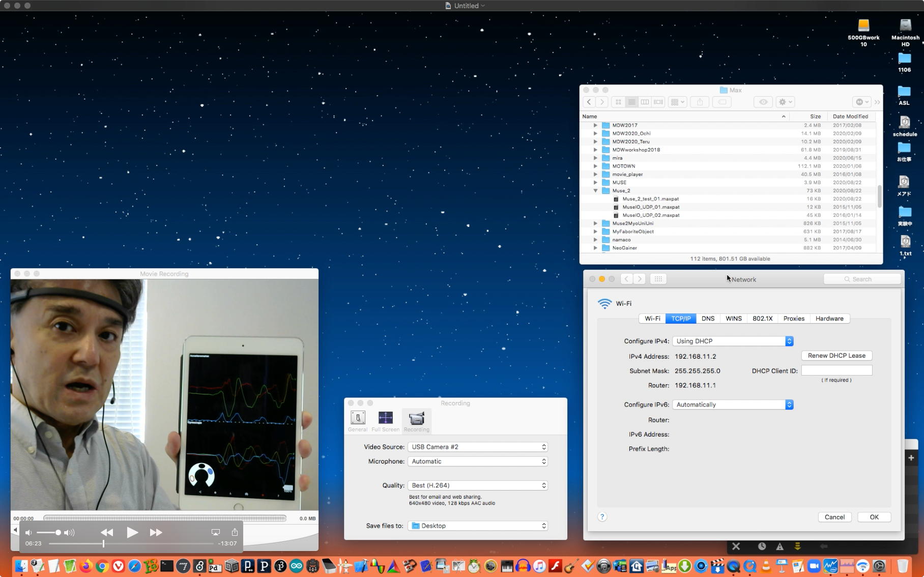Click the fast-forward button in player controls
This screenshot has height=577, width=924.
pos(156,532)
